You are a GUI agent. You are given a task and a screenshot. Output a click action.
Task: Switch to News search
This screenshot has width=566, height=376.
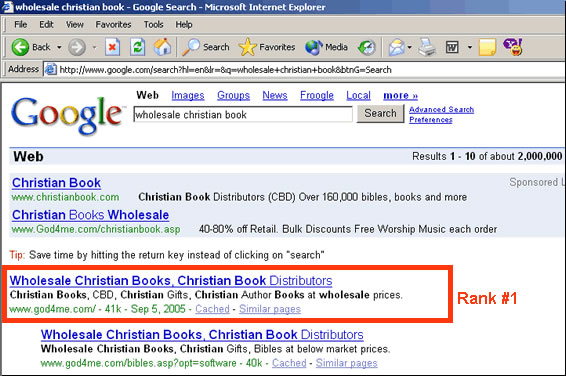(x=275, y=95)
